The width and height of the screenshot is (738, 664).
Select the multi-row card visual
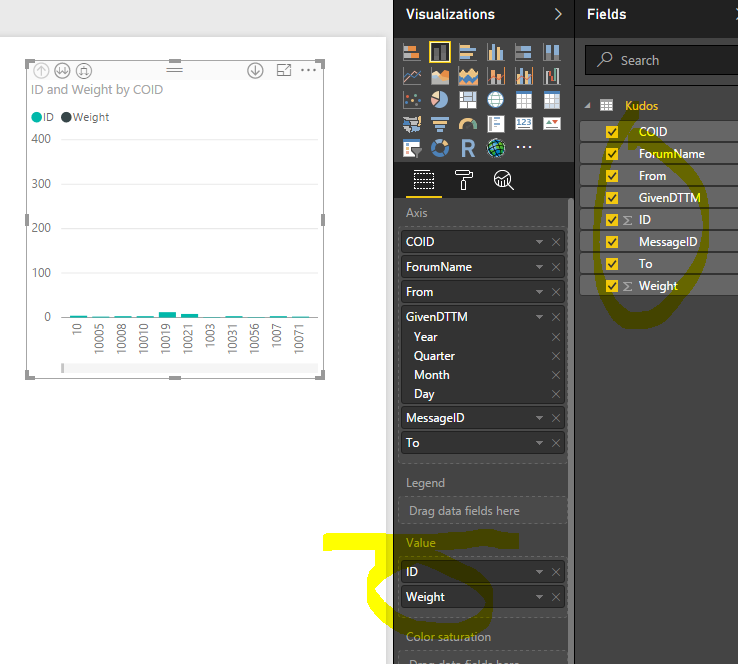coord(495,124)
